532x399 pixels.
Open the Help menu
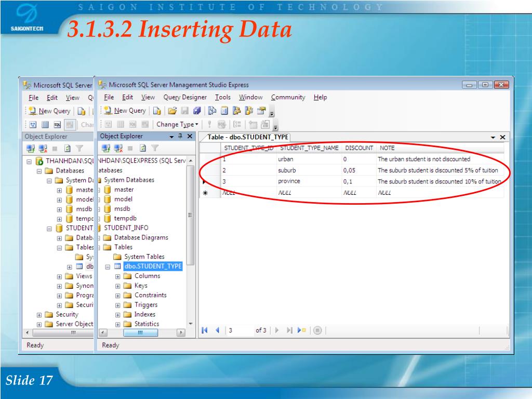320,97
